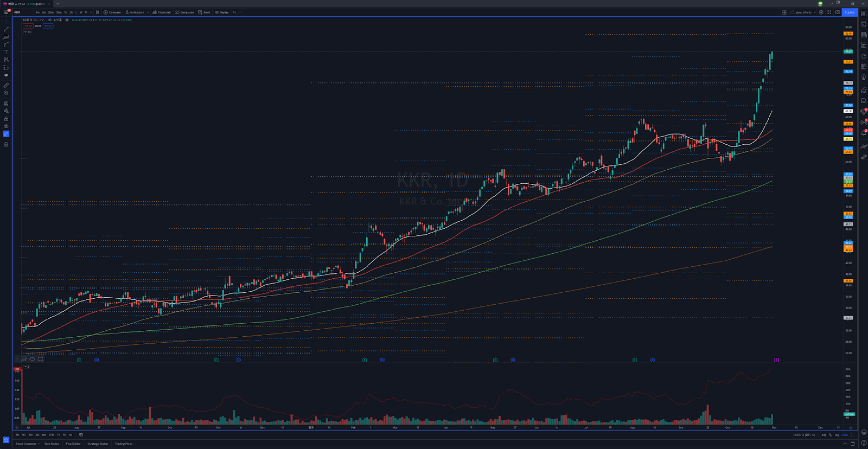
Task: Expand the Indicators favorites dropdown arrow
Action: (148, 12)
